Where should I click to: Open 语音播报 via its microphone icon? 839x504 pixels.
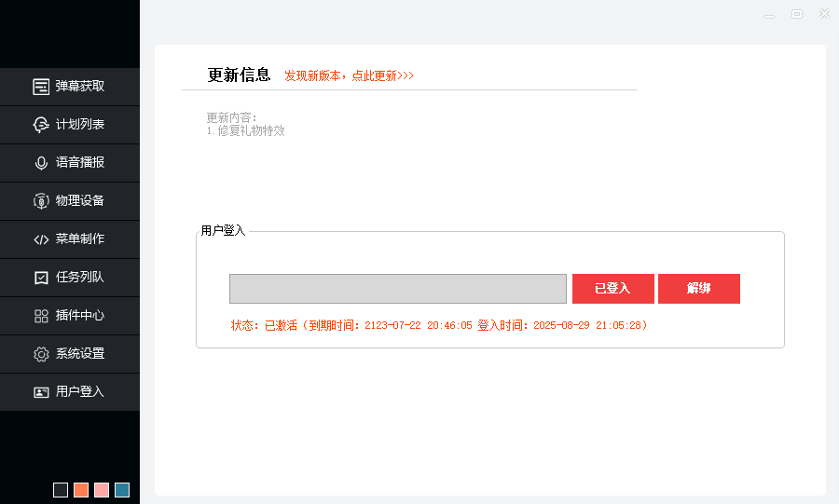[x=41, y=163]
